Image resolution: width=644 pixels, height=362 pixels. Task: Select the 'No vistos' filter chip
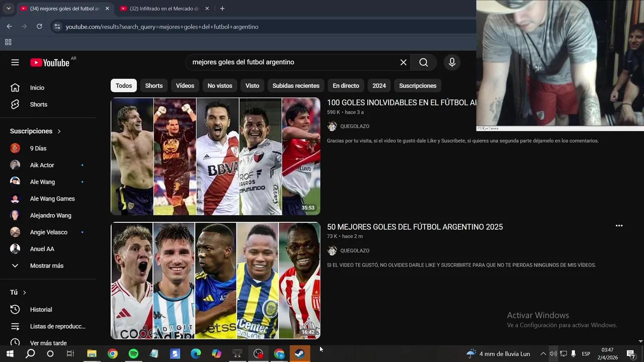pos(220,86)
